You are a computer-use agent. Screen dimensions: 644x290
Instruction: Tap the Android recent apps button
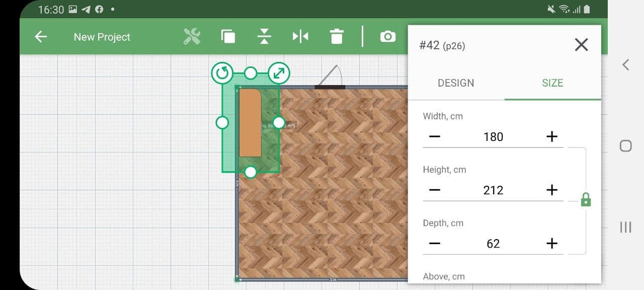coord(625,227)
